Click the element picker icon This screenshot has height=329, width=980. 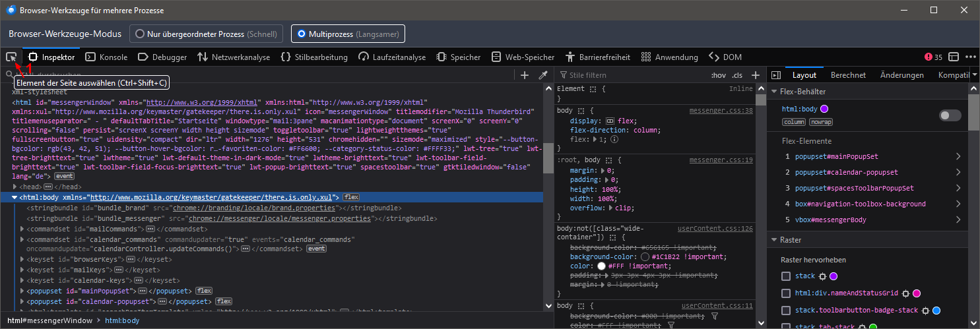pos(11,57)
